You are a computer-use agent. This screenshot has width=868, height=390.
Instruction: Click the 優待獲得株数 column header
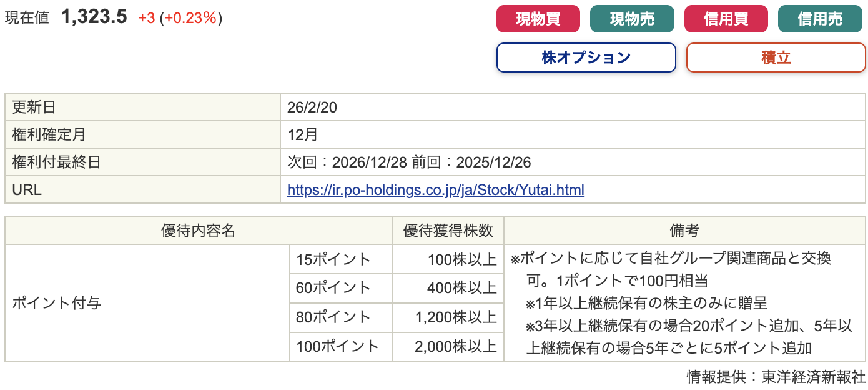(448, 231)
